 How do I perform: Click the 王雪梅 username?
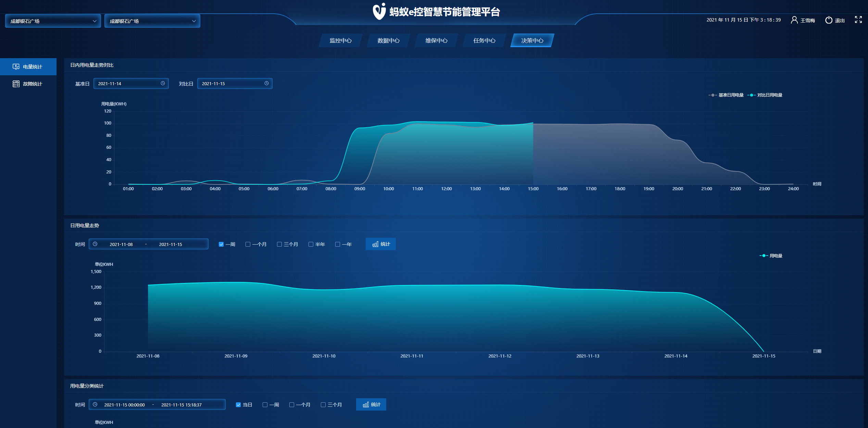point(808,21)
